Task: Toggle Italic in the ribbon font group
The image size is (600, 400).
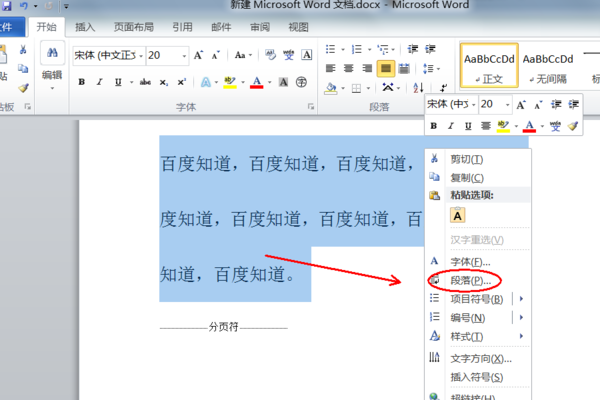Action: click(x=99, y=82)
